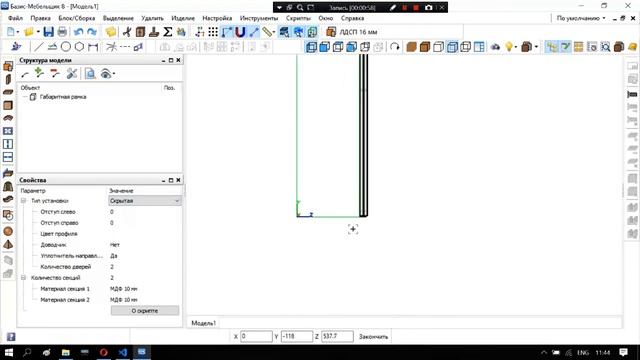Select the hexagon polygon tool
This screenshot has width=640, height=360.
(79, 47)
